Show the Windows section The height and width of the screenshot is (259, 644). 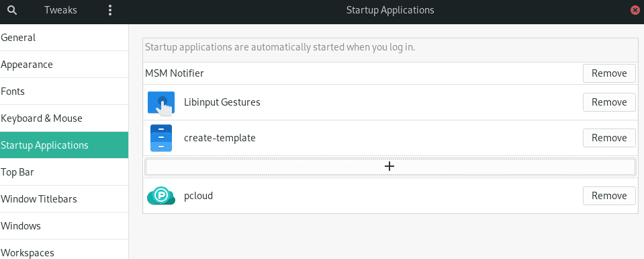[x=64, y=226]
